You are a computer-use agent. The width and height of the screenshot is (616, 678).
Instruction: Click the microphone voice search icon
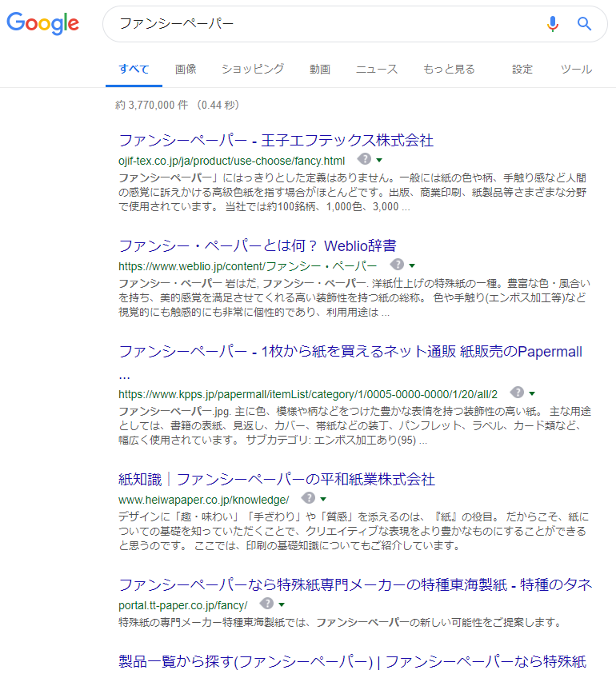point(552,24)
